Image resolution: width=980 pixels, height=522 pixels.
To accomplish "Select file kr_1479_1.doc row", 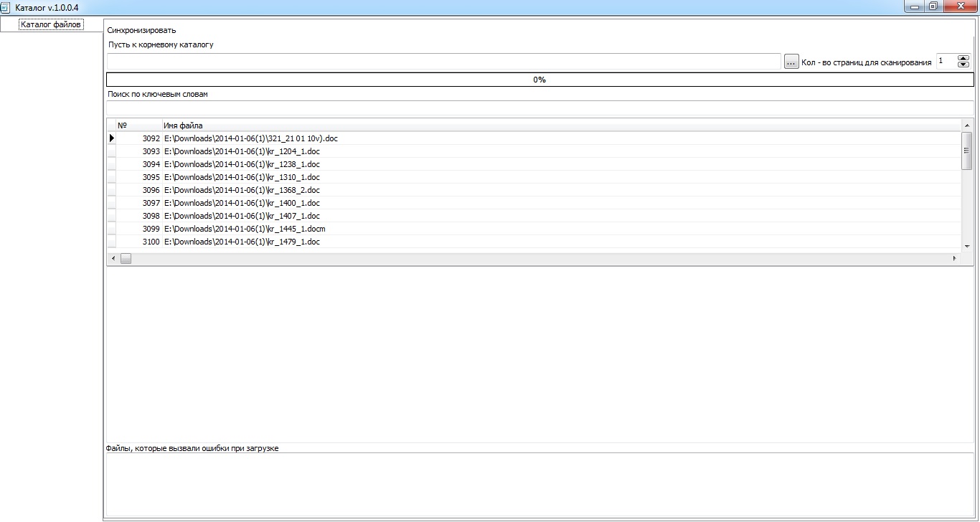I will (534, 242).
